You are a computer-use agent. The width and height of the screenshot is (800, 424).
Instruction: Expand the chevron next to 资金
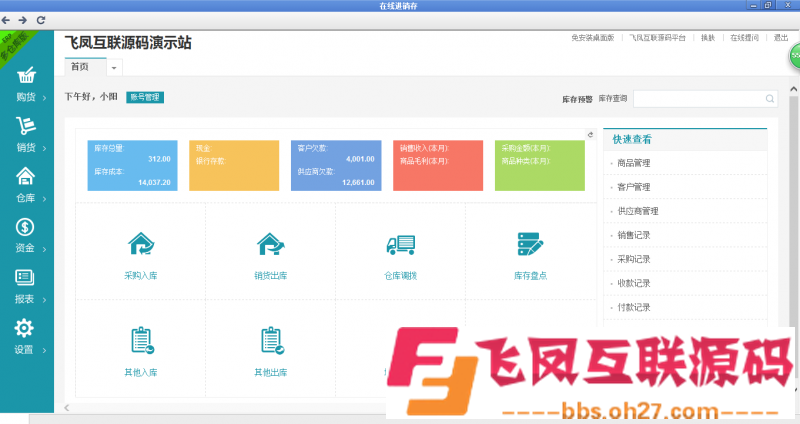[x=44, y=249]
